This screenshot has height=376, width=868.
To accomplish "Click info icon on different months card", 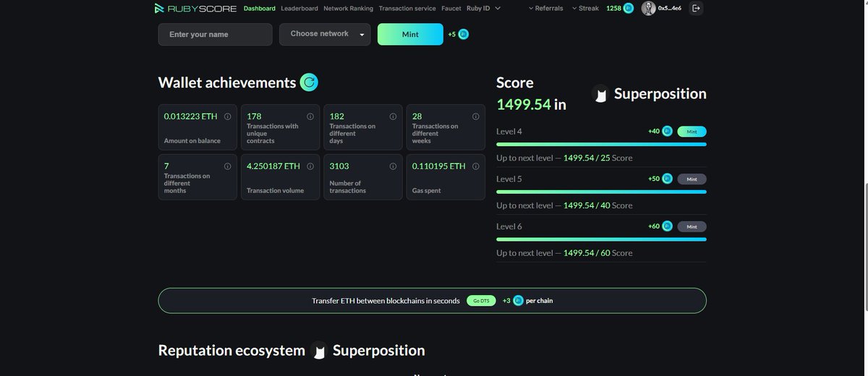I will (x=227, y=166).
